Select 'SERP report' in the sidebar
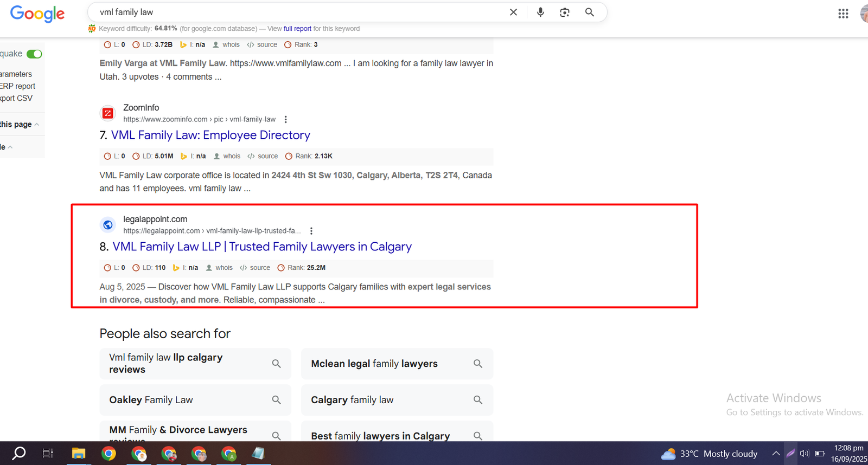The width and height of the screenshot is (868, 465). 17,86
